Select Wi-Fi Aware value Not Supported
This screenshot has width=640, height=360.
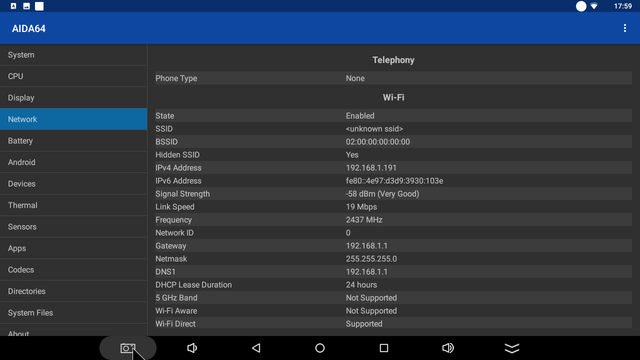pyautogui.click(x=371, y=311)
